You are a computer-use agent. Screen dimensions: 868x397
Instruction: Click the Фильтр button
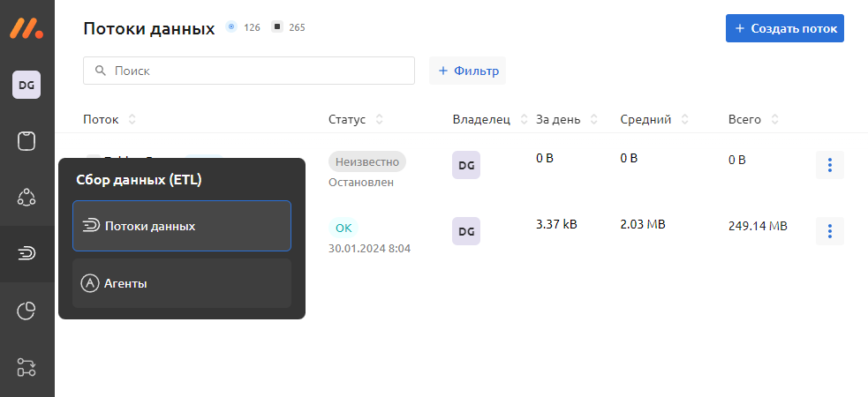[467, 71]
